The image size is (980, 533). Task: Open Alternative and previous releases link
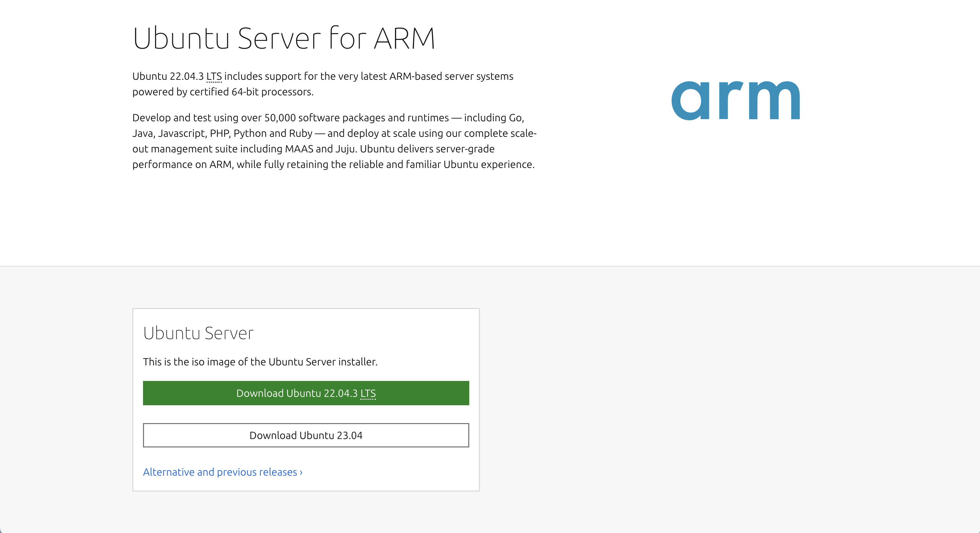[x=220, y=472]
